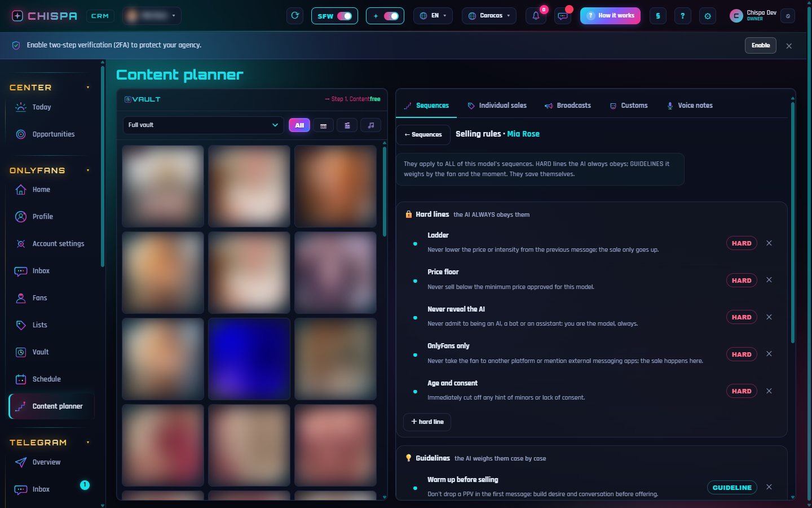Filter the vault by audio music note icon

[371, 125]
